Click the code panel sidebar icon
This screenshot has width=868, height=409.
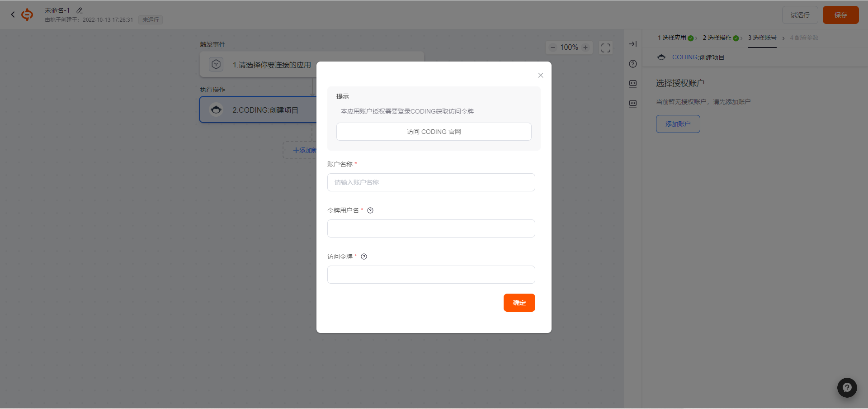(x=633, y=84)
